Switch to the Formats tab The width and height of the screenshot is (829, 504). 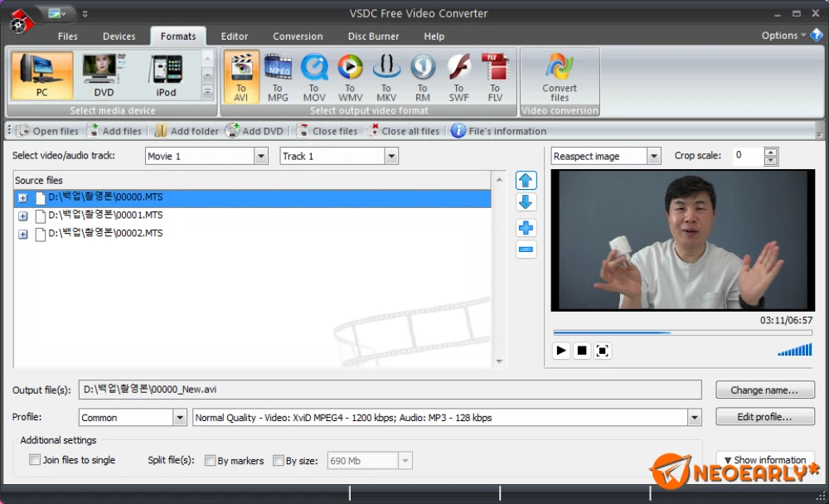point(178,36)
